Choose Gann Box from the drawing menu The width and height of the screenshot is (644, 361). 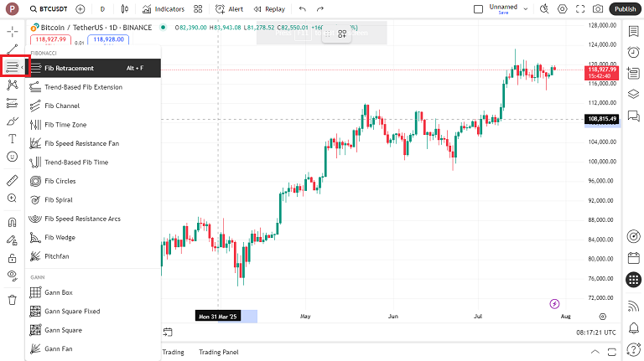(x=59, y=292)
